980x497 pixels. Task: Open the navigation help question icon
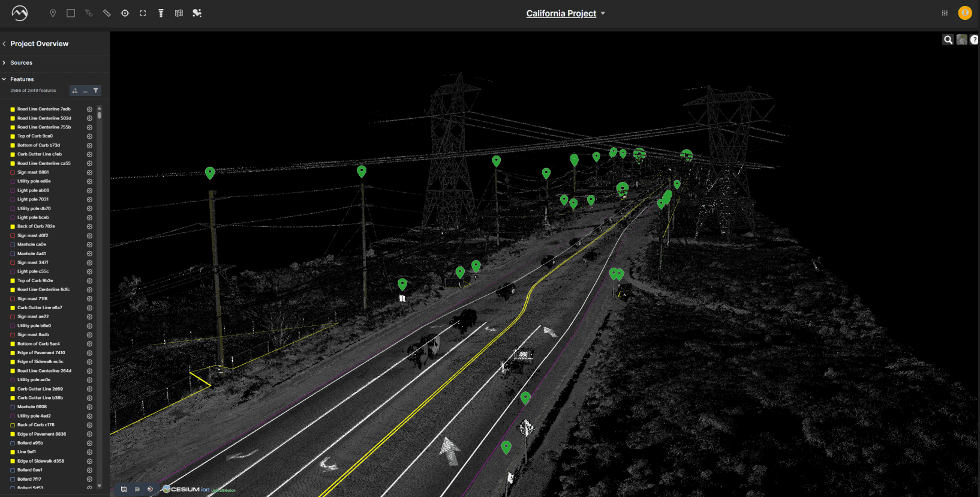coord(975,40)
